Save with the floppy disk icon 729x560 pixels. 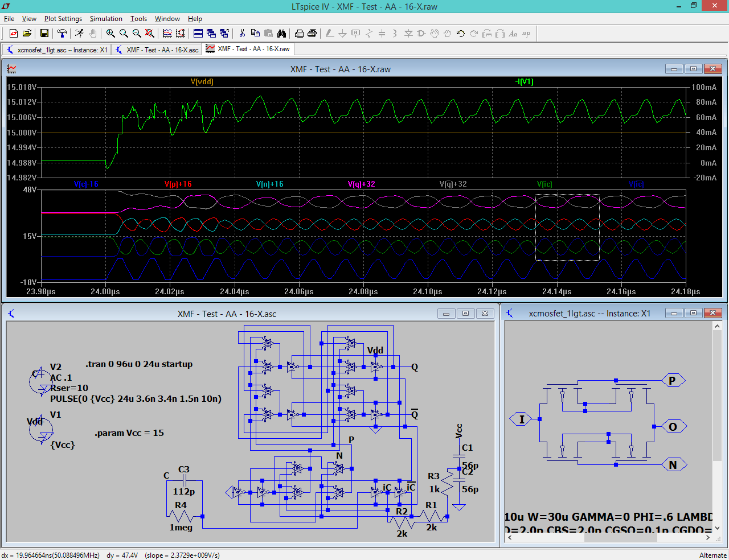click(x=44, y=34)
